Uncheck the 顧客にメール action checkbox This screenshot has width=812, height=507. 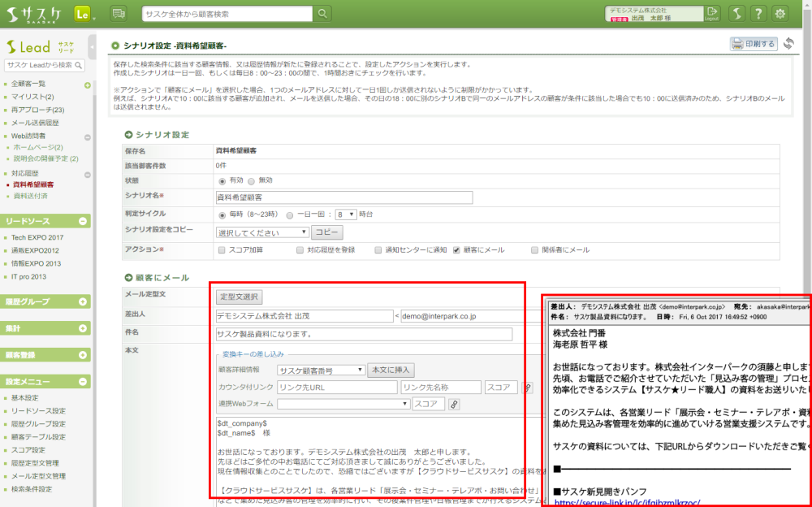coord(456,250)
